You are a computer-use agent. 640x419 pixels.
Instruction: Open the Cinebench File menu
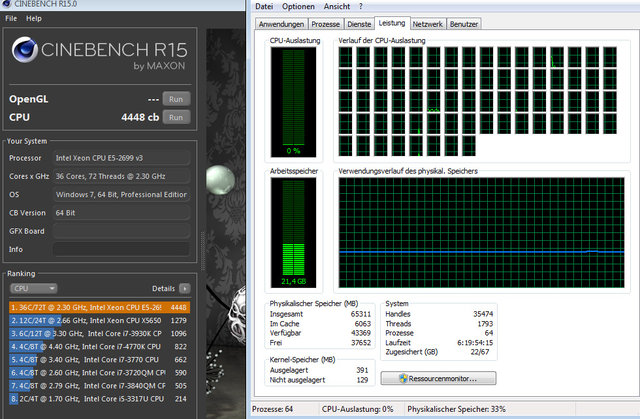11,18
